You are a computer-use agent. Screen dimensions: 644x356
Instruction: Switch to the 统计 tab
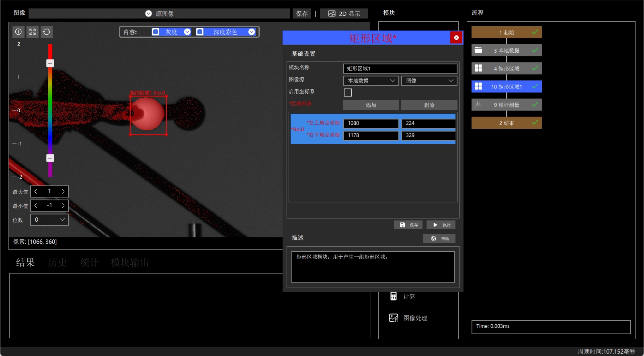pyautogui.click(x=89, y=263)
